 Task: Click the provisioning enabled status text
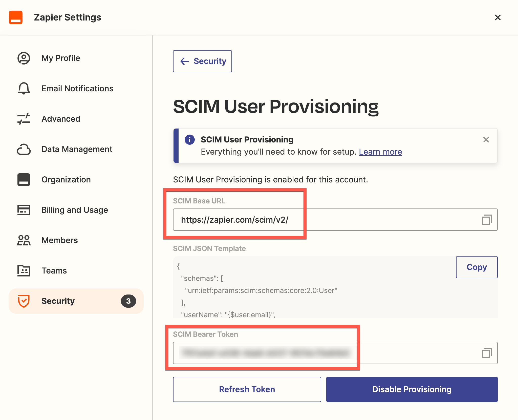[x=270, y=180]
